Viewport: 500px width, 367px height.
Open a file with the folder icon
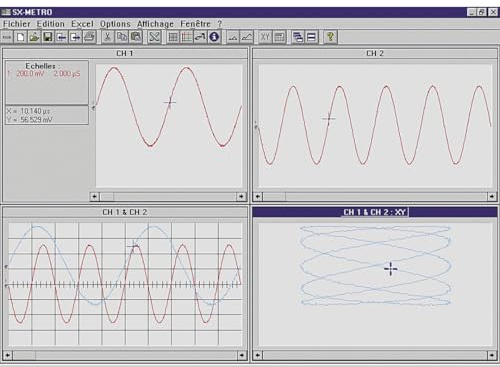point(34,37)
